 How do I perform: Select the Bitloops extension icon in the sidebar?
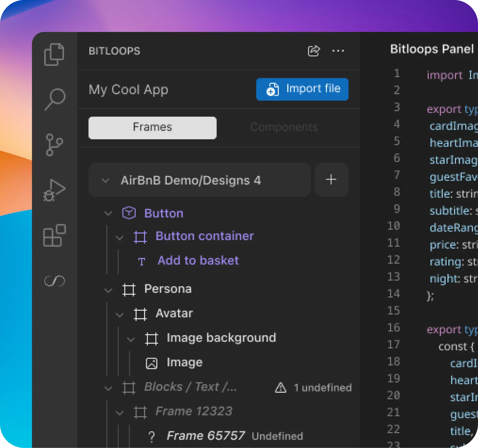(55, 280)
